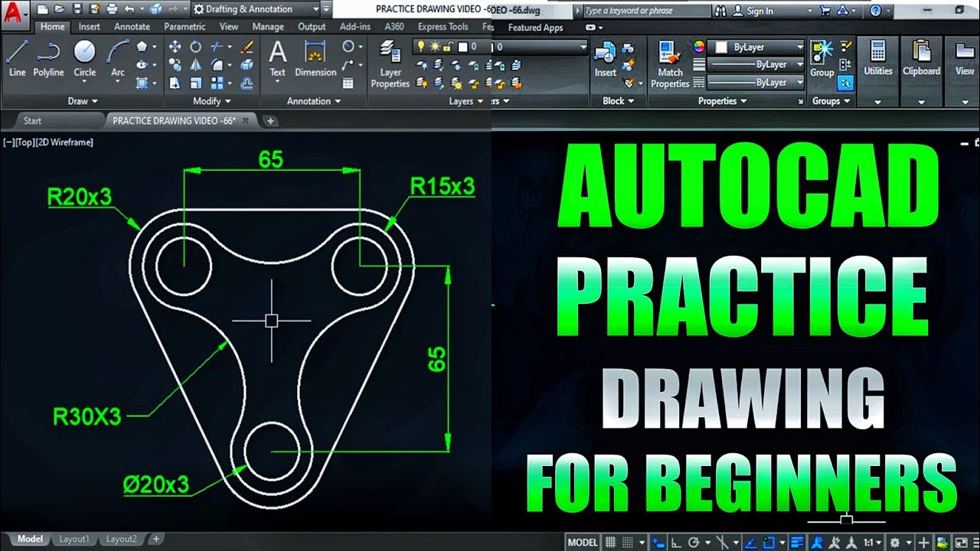Switch to the Parametric ribbon tab

coord(185,27)
